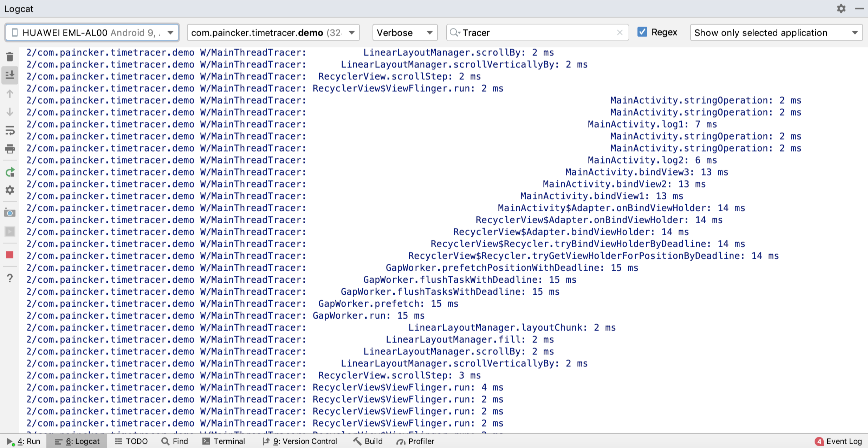Image resolution: width=868 pixels, height=448 pixels.
Task: Click the scroll to end icon
Action: click(x=10, y=75)
